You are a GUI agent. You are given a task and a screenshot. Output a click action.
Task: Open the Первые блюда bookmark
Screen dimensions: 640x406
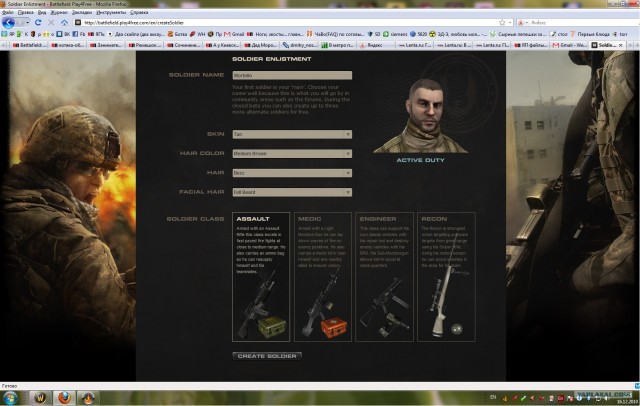[590, 34]
